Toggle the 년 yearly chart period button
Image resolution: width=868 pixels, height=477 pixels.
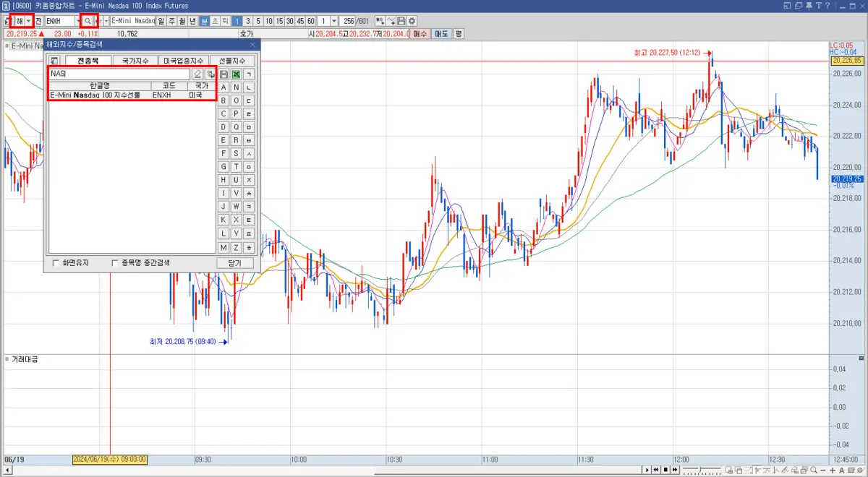point(193,22)
